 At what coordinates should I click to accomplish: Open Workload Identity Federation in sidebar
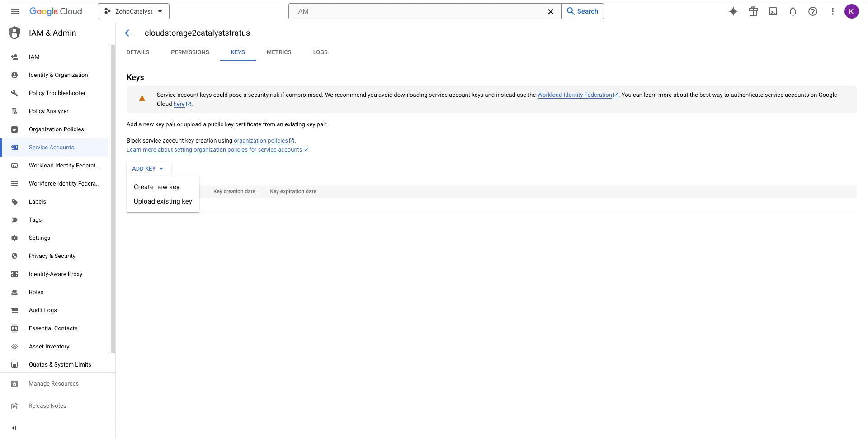point(55,166)
